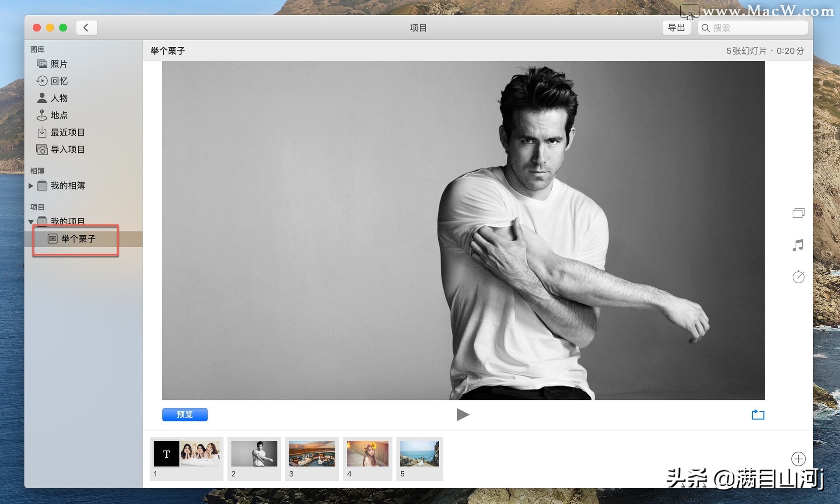The image size is (840, 504).
Task: Open the slideshow themes panel icon
Action: point(798,213)
